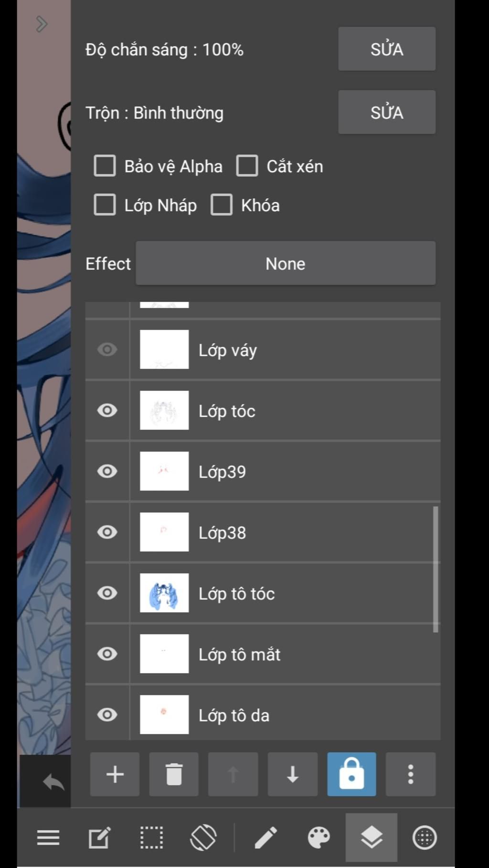This screenshot has width=489, height=868.
Task: Tap the undo arrow button
Action: (53, 782)
